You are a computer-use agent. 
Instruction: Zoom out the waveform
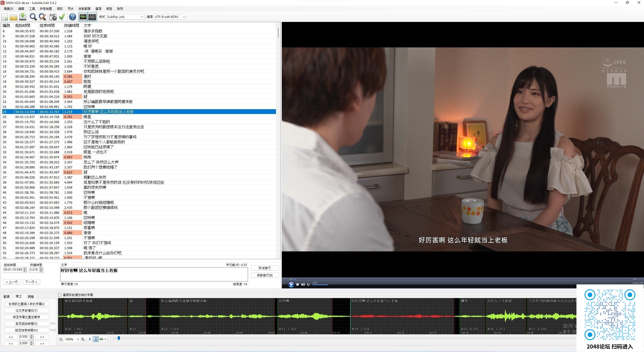click(x=61, y=339)
